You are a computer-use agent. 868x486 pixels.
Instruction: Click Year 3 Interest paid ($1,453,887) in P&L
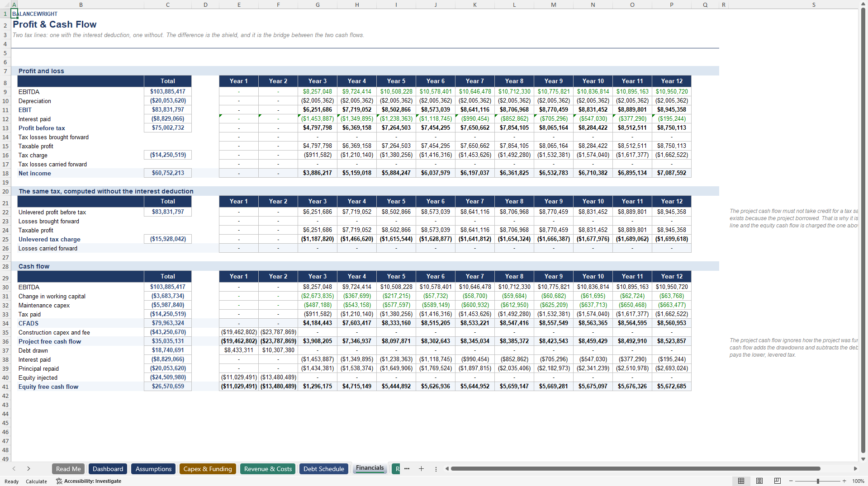tap(318, 119)
